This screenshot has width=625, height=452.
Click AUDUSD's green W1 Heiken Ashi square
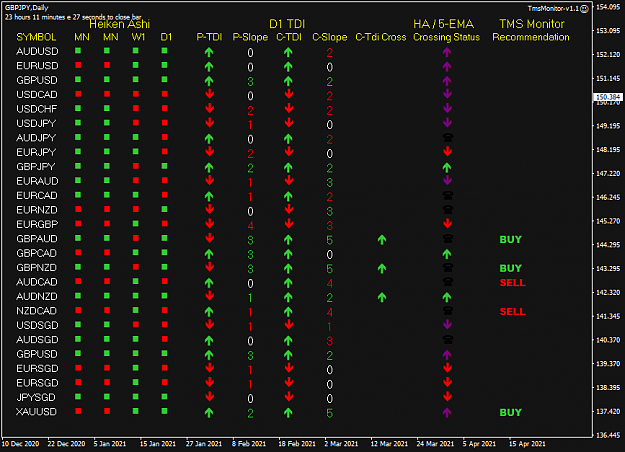coord(136,51)
